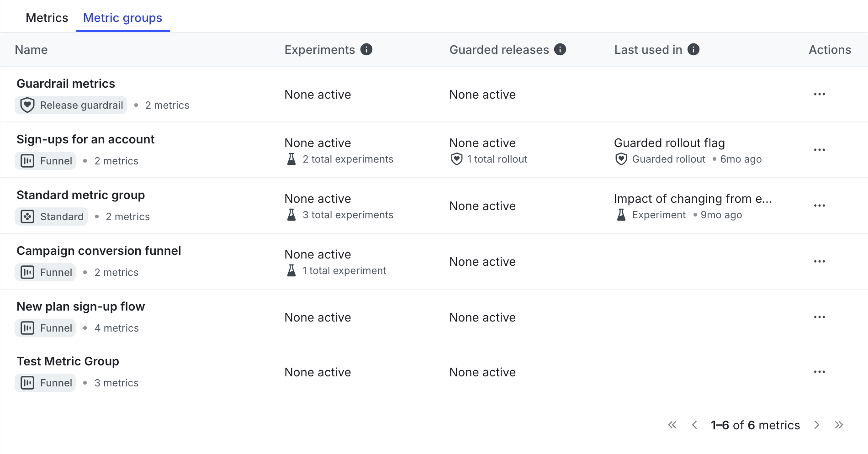Click the shield icon beside 1 total rollout
The image size is (868, 454).
456,159
